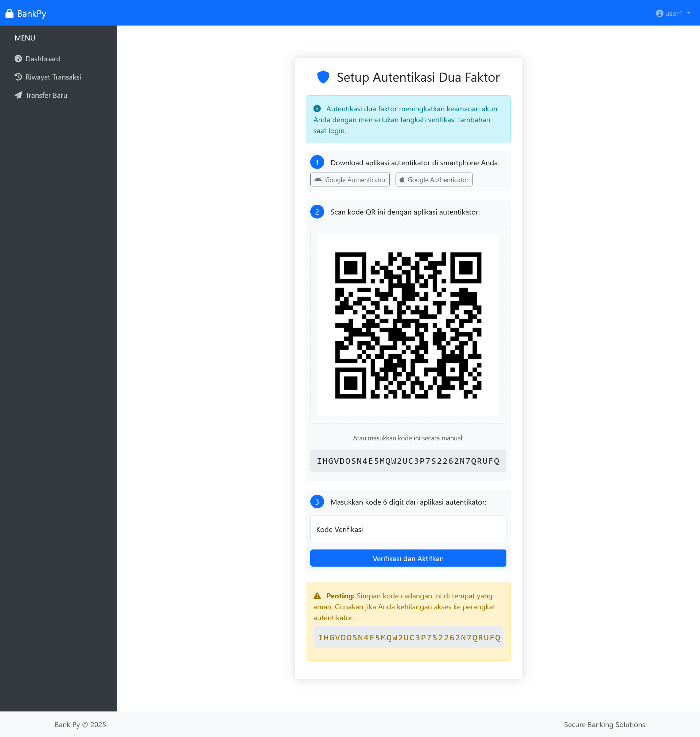
Task: Click the warning triangle icon near Penting
Action: (x=317, y=596)
